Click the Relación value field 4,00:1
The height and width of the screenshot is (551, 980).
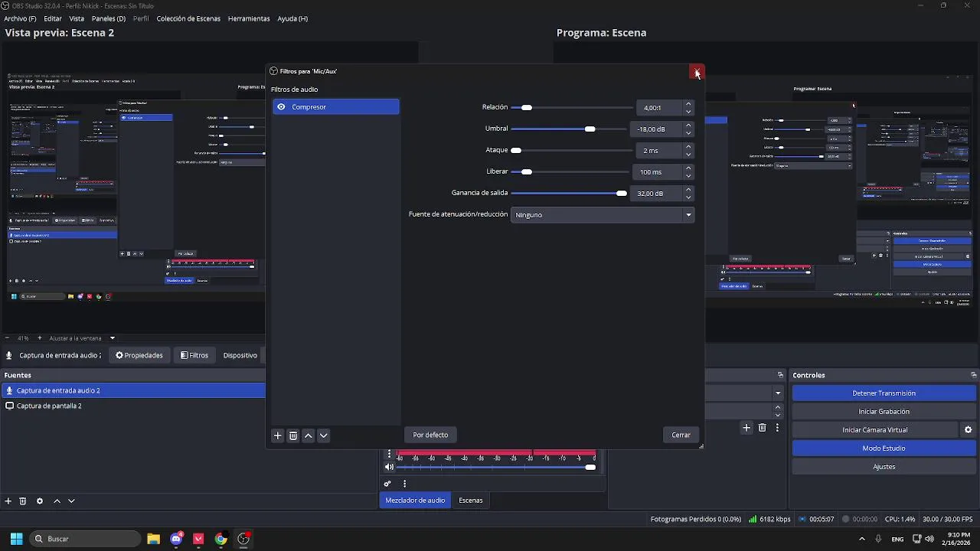point(658,108)
